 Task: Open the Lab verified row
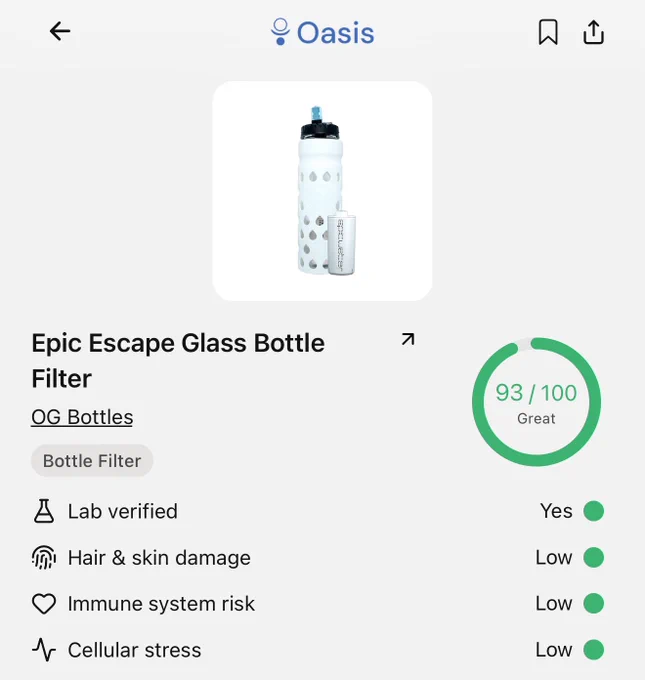click(x=318, y=511)
